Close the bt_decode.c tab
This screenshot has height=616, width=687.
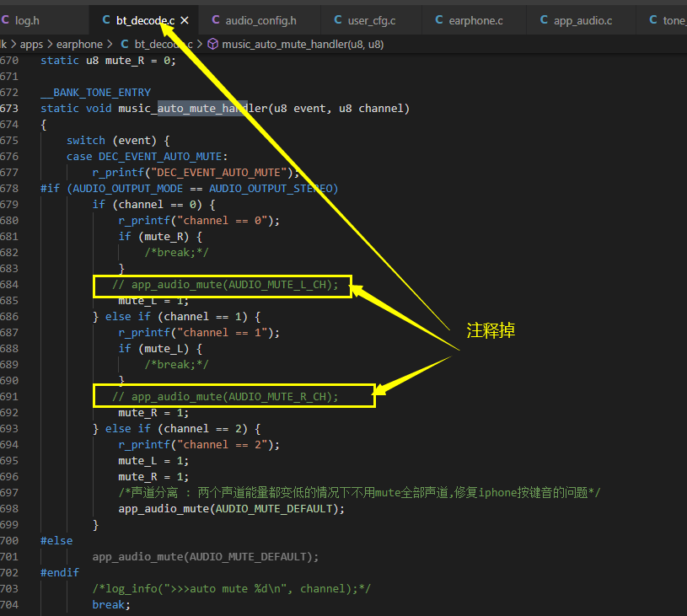click(x=185, y=20)
